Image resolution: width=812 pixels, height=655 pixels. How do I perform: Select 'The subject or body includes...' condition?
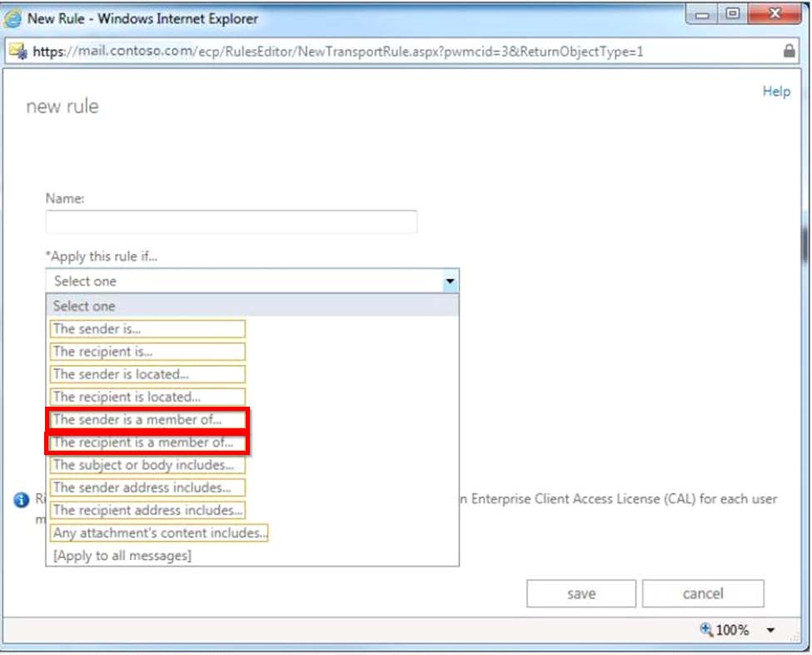click(147, 465)
